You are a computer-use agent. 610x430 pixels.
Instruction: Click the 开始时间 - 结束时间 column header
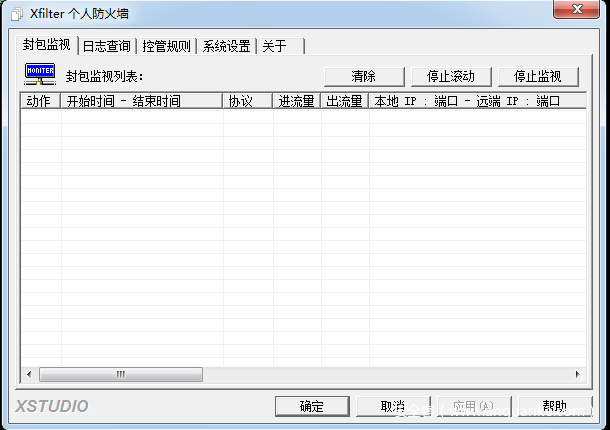pos(142,101)
